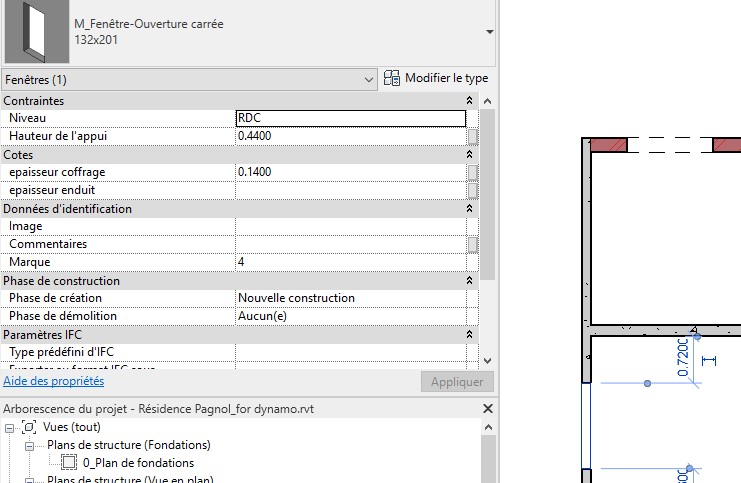Click associate button for epaisseur enduit

[473, 190]
